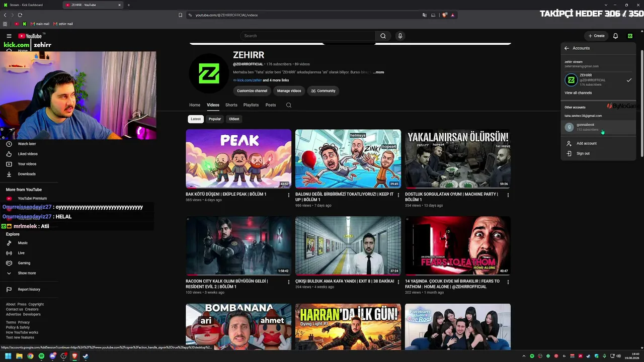Image resolution: width=644 pixels, height=362 pixels.
Task: Select the Latest filter chip
Action: [x=196, y=119]
